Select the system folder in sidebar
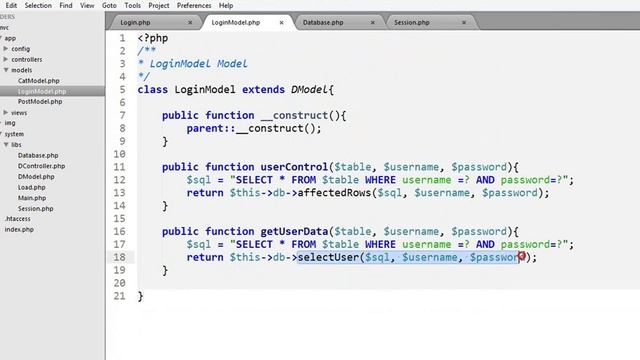The image size is (640, 360). [14, 134]
